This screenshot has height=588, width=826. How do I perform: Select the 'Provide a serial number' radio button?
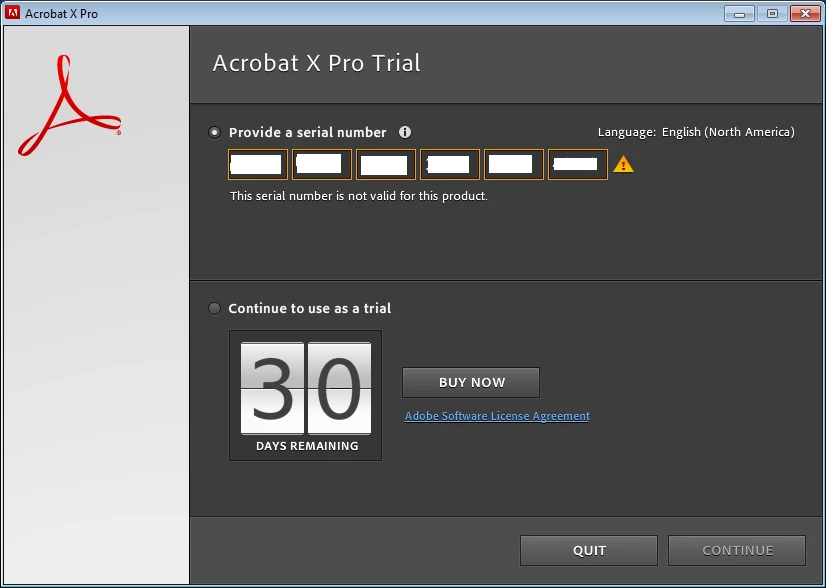click(214, 132)
